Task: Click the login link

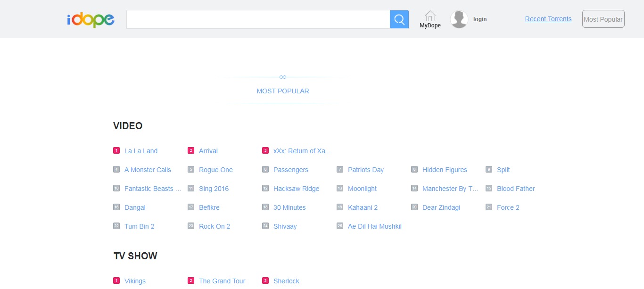Action: tap(480, 19)
